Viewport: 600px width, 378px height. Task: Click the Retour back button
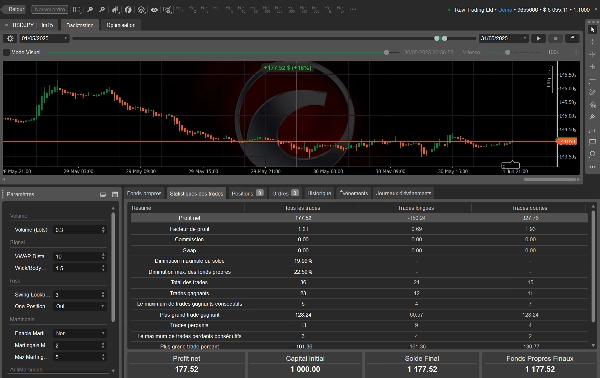[14, 9]
